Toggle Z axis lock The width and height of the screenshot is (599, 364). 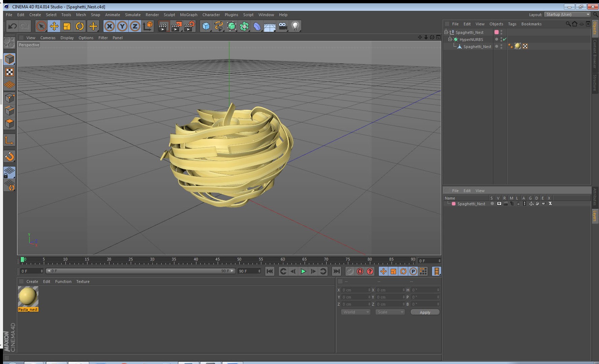(135, 26)
